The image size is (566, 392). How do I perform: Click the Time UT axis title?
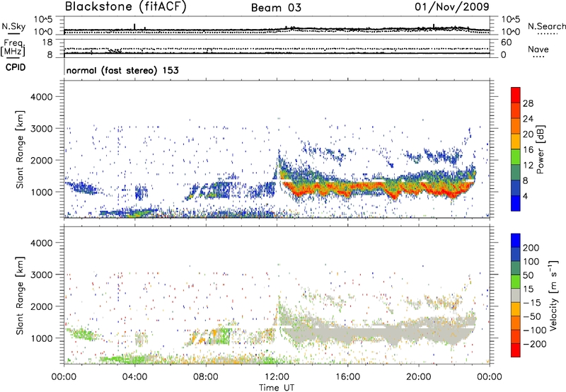tap(277, 388)
